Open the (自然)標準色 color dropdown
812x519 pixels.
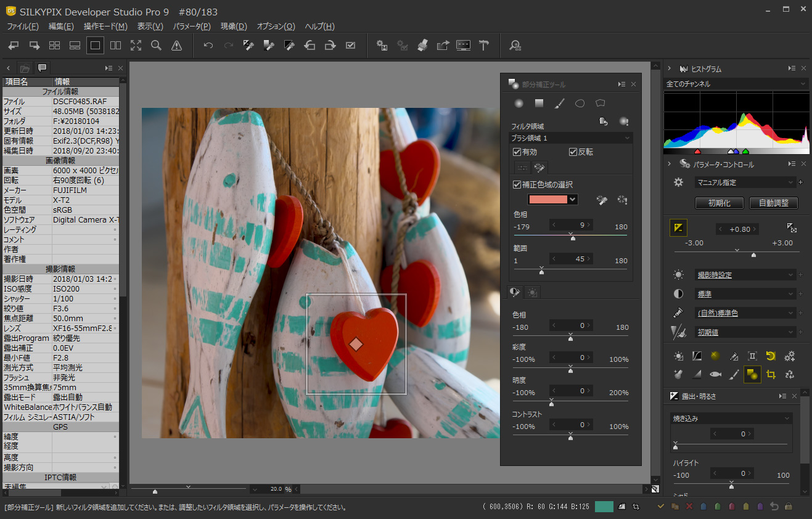click(x=745, y=313)
